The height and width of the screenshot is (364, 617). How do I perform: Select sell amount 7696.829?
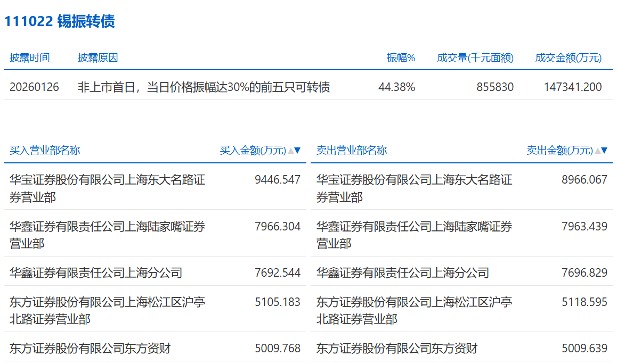(x=584, y=272)
